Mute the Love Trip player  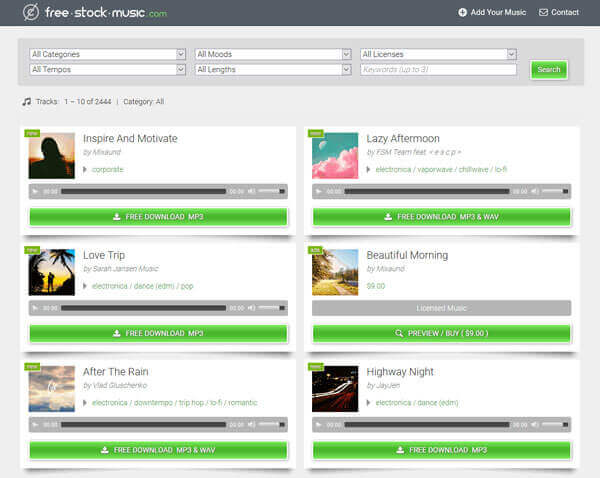[251, 307]
